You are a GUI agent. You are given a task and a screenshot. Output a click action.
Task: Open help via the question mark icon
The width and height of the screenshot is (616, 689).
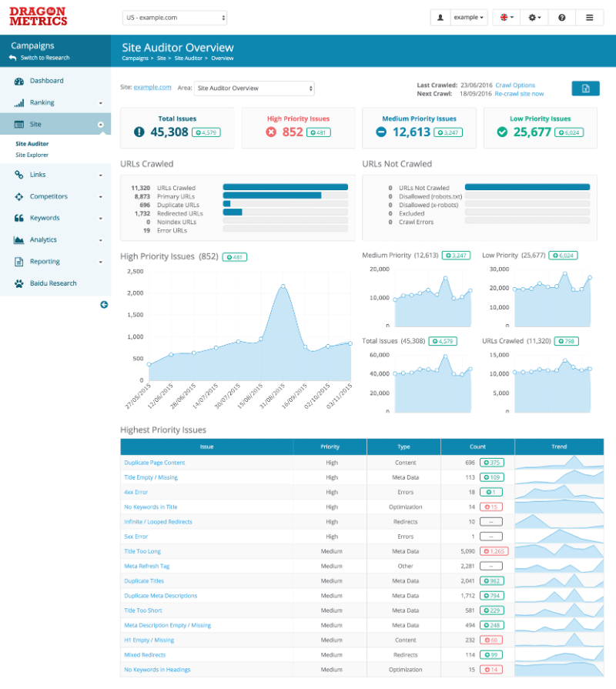(x=561, y=17)
